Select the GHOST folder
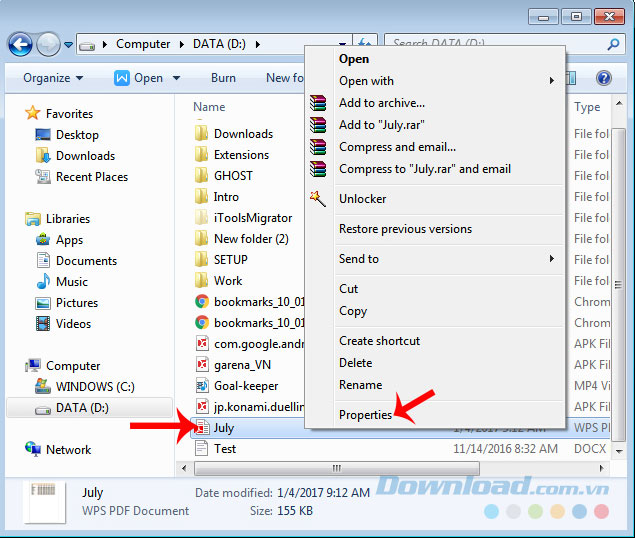Screen dimensions: 635x538 point(233,176)
